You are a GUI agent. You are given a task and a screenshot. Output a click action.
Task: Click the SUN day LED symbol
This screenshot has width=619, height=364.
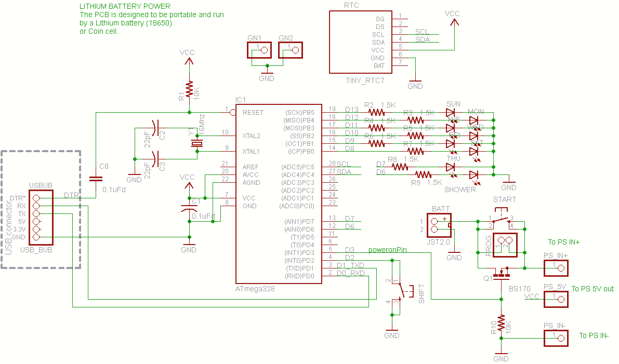[449, 112]
